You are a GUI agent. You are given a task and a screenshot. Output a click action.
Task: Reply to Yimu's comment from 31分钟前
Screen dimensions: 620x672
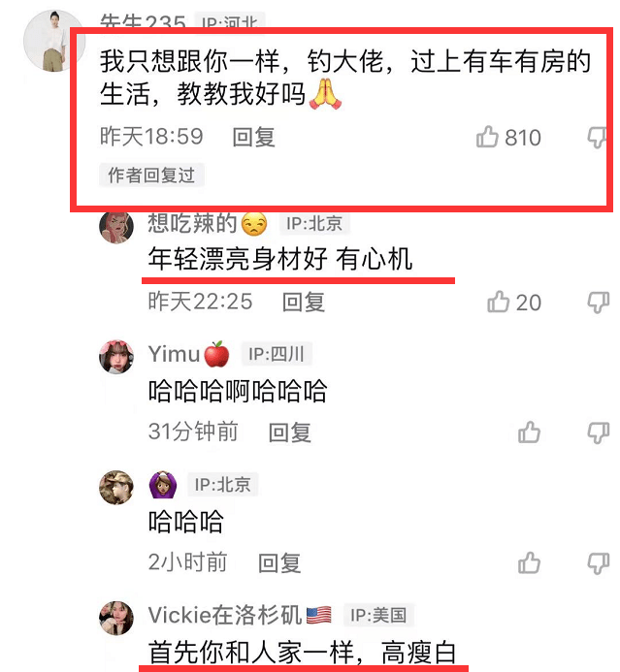[x=289, y=432]
